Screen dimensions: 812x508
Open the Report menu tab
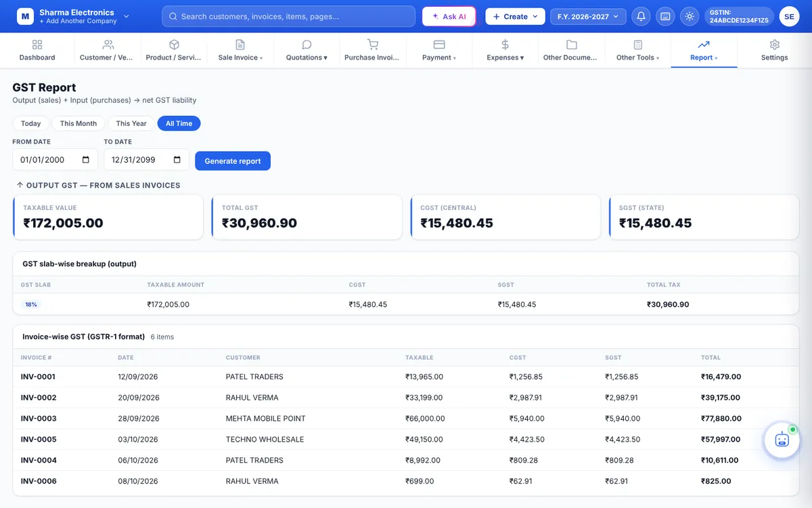point(704,51)
